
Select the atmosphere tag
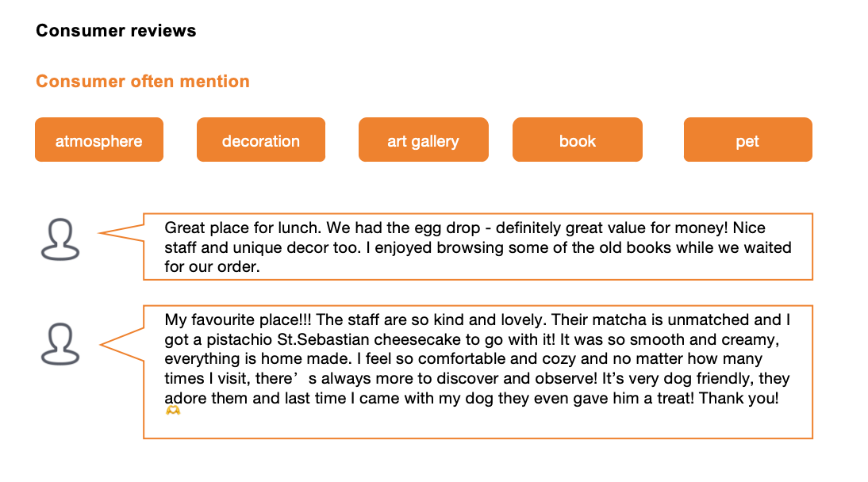pyautogui.click(x=99, y=140)
